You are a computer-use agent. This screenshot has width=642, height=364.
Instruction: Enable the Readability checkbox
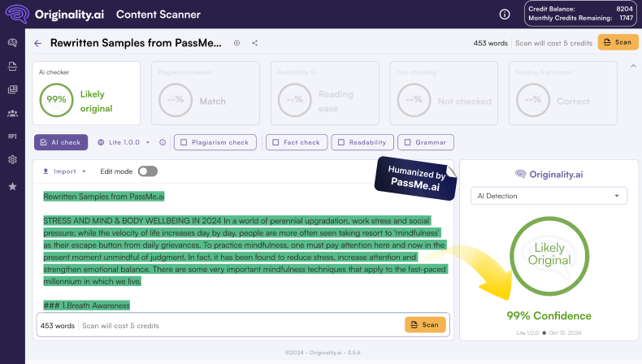coord(362,142)
